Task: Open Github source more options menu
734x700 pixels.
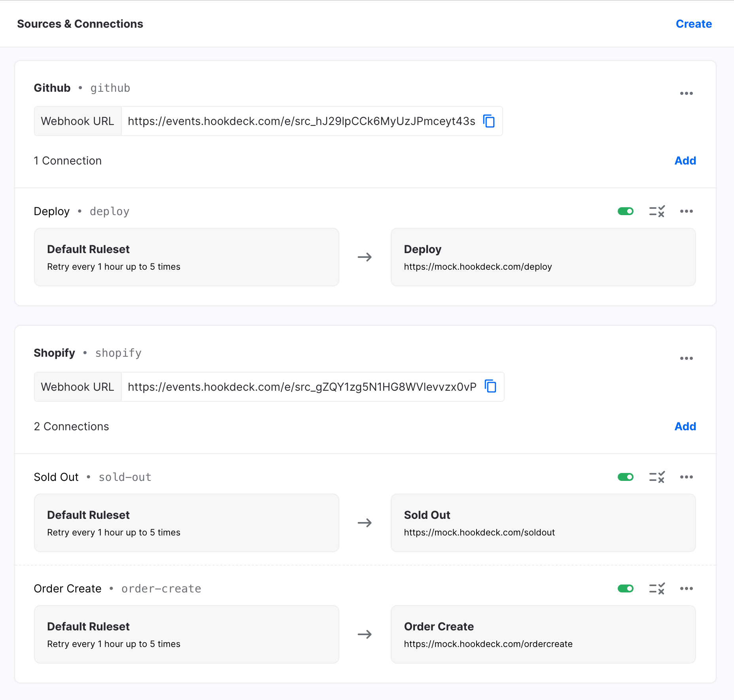Action: 686,93
